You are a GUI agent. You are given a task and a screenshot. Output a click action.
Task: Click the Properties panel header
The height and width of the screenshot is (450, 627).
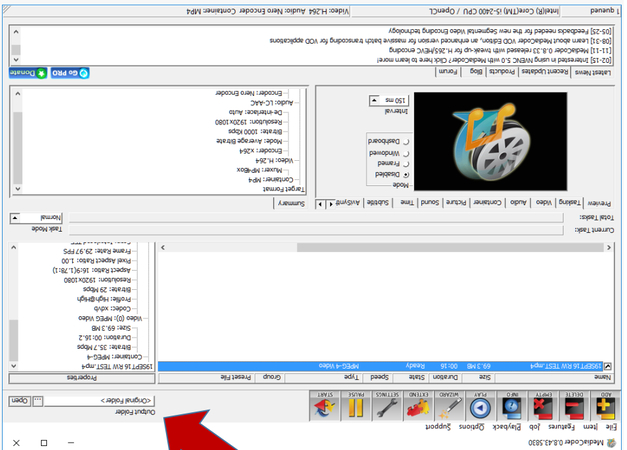tap(82, 378)
